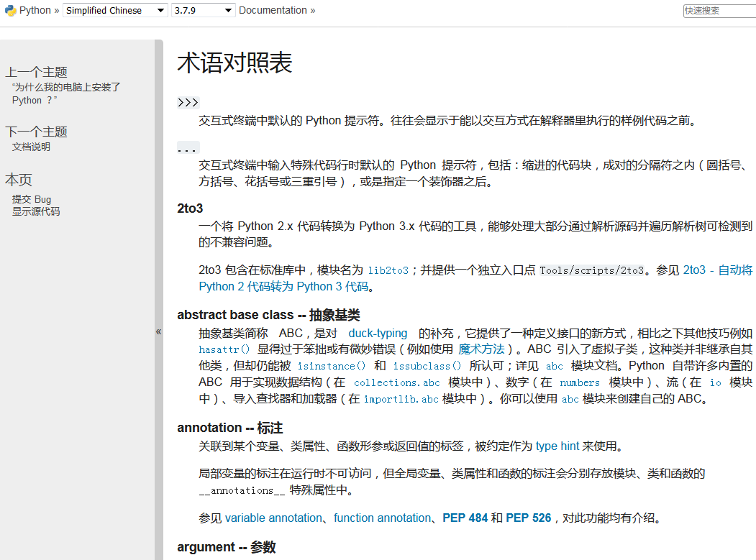756x560 pixels.
Task: Click the Tools/scripts/2to3 code text
Action: pyautogui.click(x=591, y=270)
